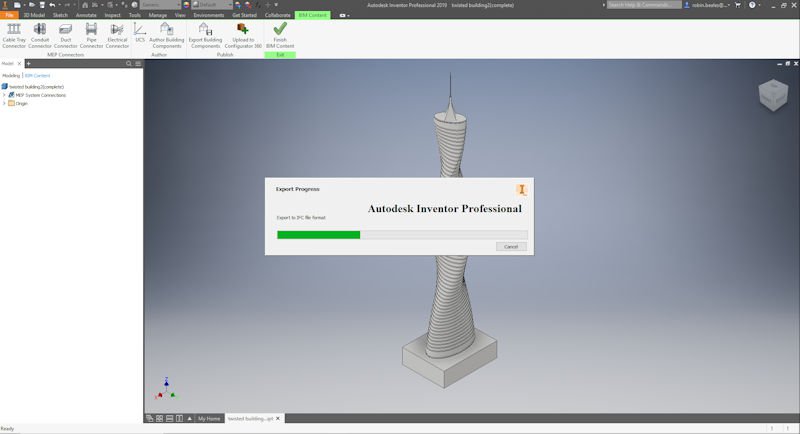Screen dimensions: 800x434
Task: Switch to the Annotate ribbon tab
Action: coord(86,15)
